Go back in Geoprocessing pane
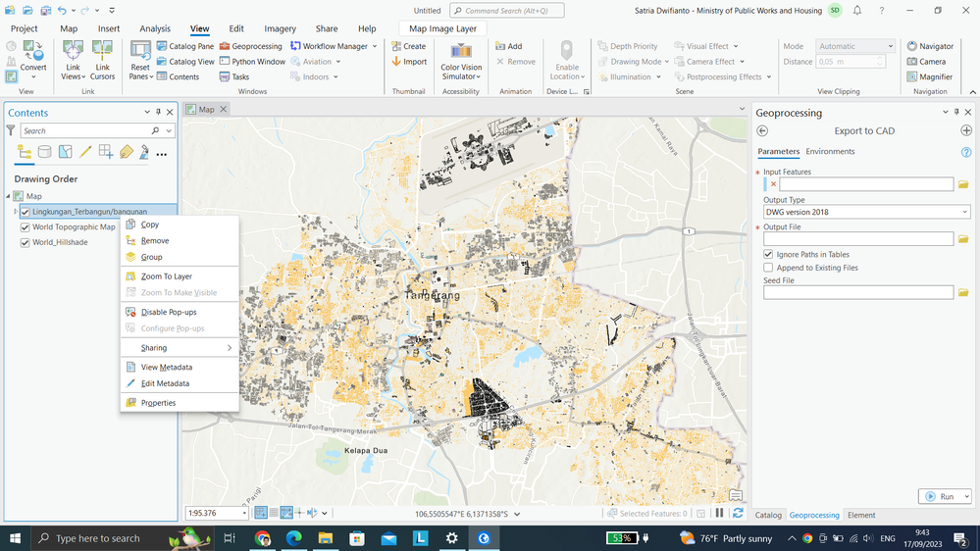980x551 pixels. (762, 130)
